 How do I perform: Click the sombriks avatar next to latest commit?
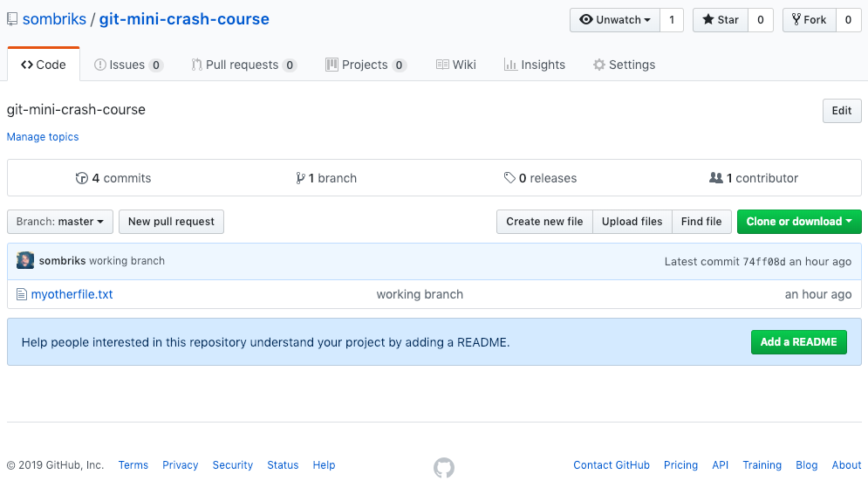pyautogui.click(x=25, y=261)
